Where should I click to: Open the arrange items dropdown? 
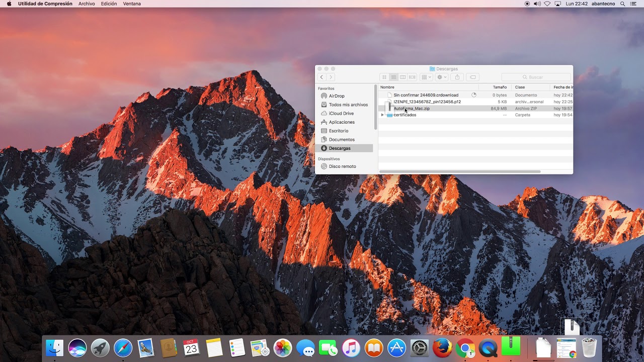point(426,77)
